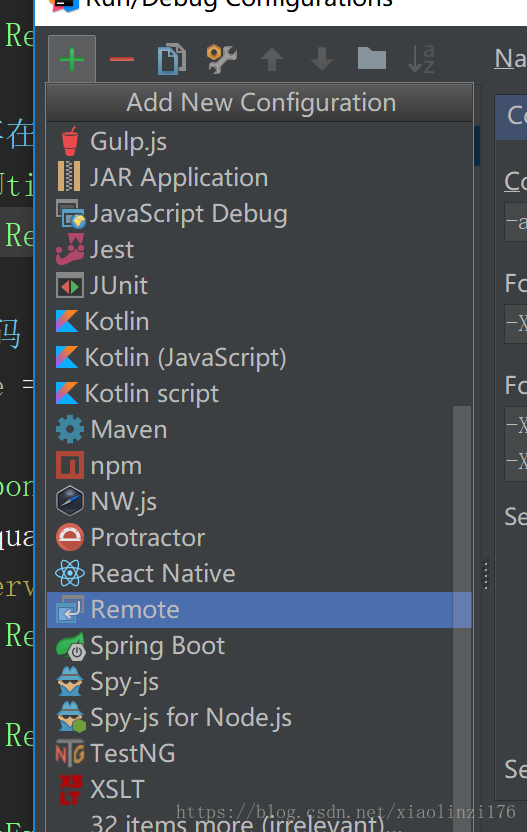Open Edit Defaults wrench icon
The width and height of the screenshot is (527, 832).
tap(221, 59)
